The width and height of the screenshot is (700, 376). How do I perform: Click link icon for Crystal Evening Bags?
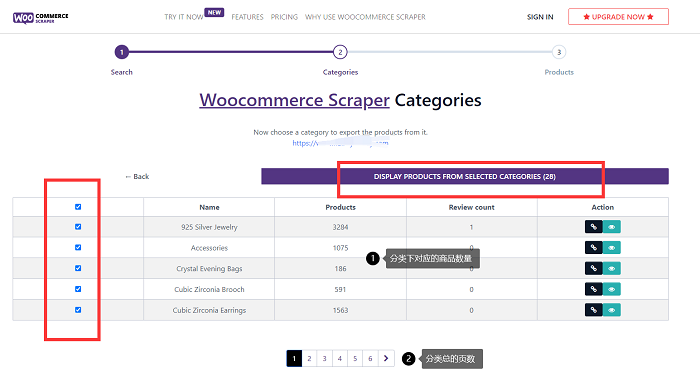593,268
